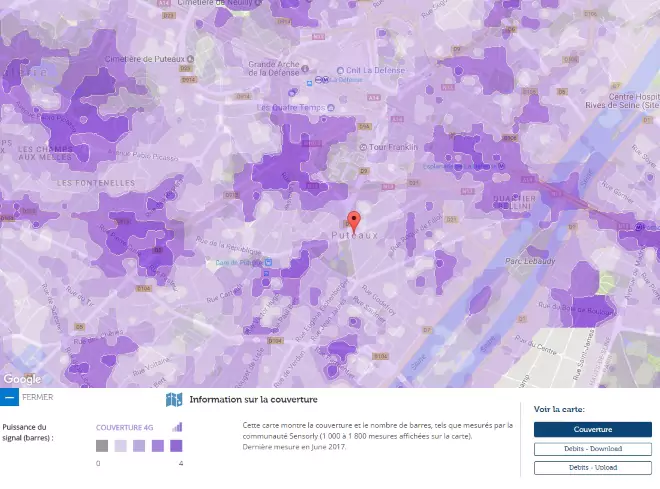Viewport: 660px width, 489px height.
Task: Click the Gare de Puteaux station icon
Action: coord(268,263)
